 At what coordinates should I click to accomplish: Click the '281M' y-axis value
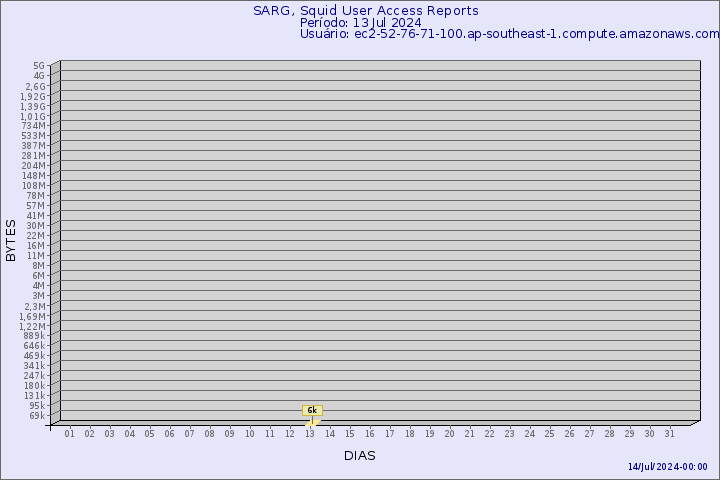34,156
